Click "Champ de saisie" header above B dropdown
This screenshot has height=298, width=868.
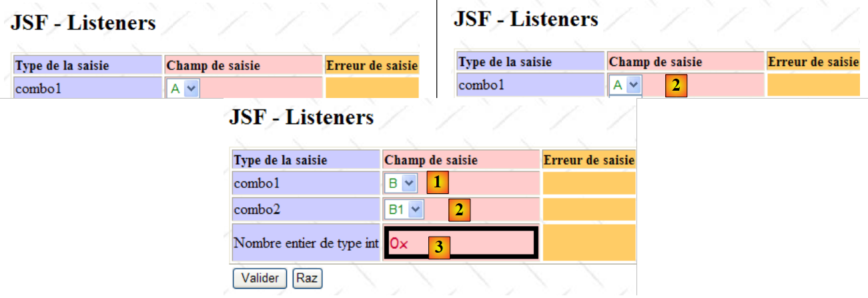[x=432, y=160]
